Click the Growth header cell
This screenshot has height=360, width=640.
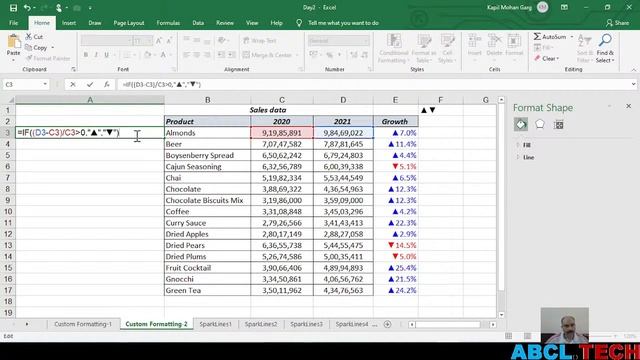tap(395, 121)
